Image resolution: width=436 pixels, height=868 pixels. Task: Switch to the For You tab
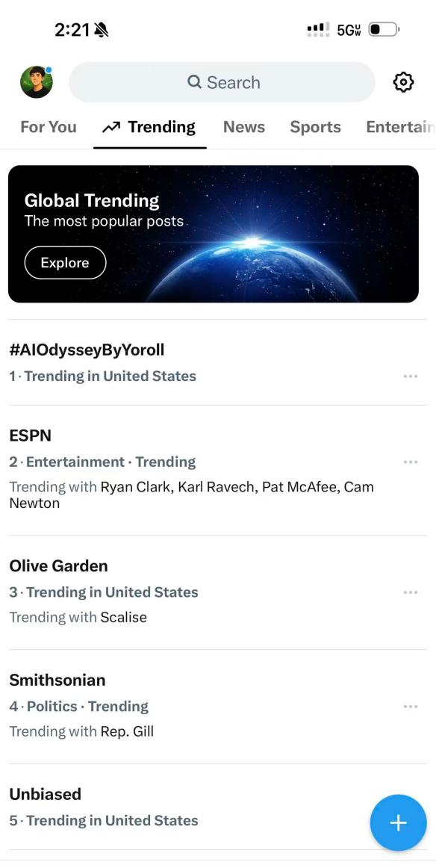click(48, 127)
